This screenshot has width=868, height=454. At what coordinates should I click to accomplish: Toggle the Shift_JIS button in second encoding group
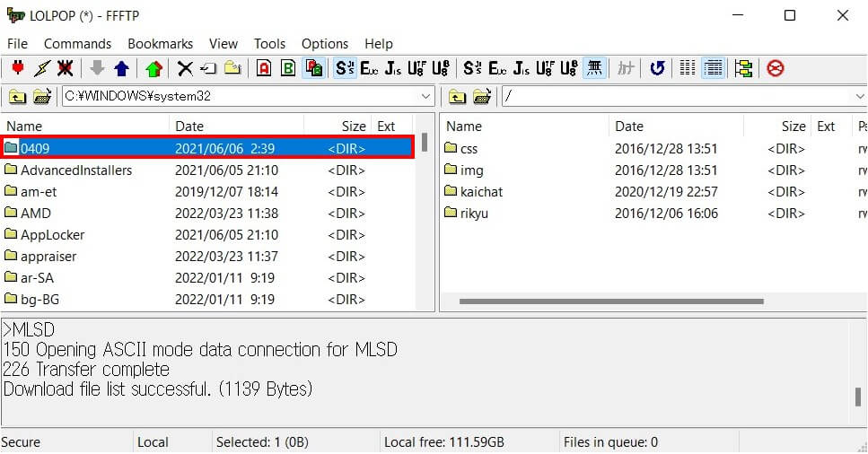point(472,68)
